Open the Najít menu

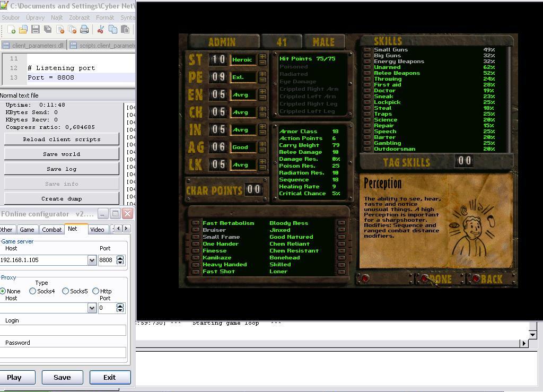tap(57, 18)
